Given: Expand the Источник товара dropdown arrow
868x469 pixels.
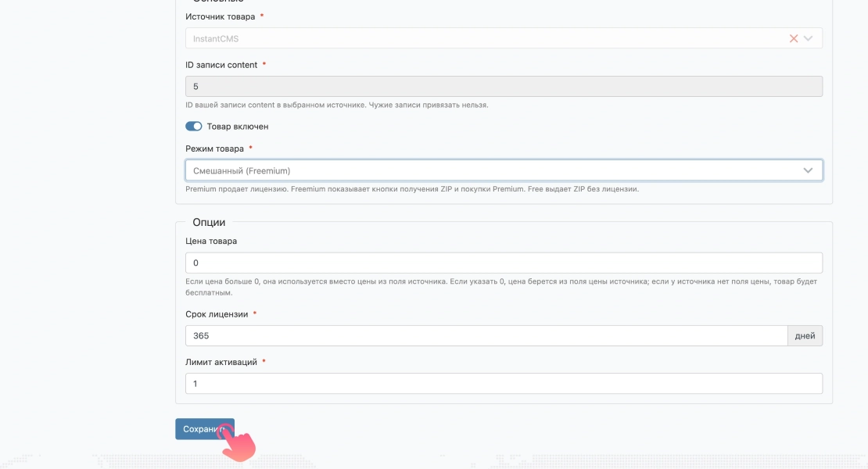Looking at the screenshot, I should click(809, 38).
